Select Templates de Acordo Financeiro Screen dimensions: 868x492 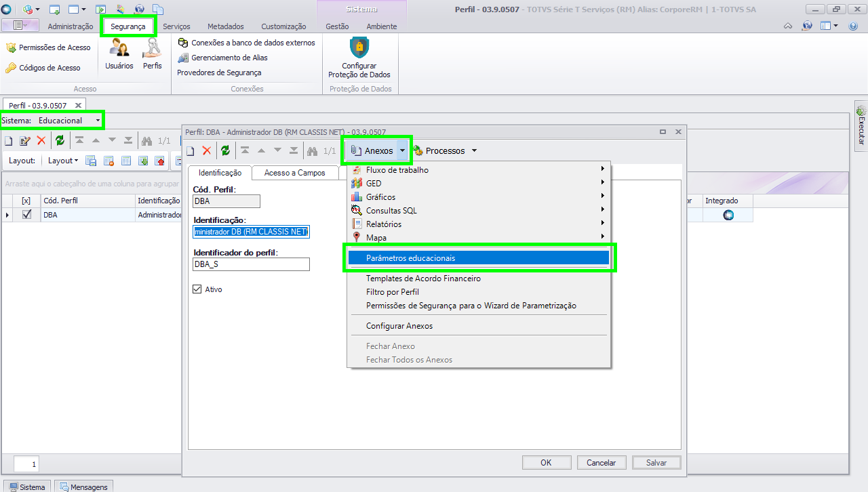[479, 279]
